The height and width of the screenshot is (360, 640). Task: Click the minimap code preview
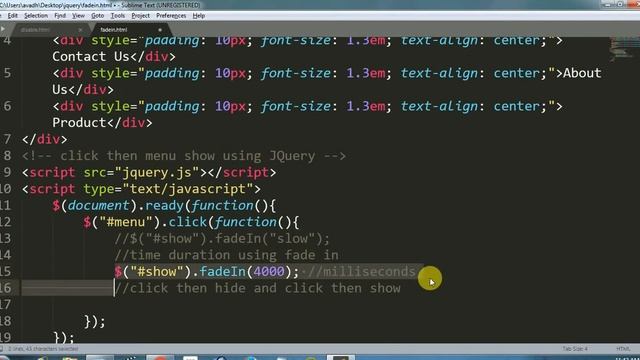(623, 48)
